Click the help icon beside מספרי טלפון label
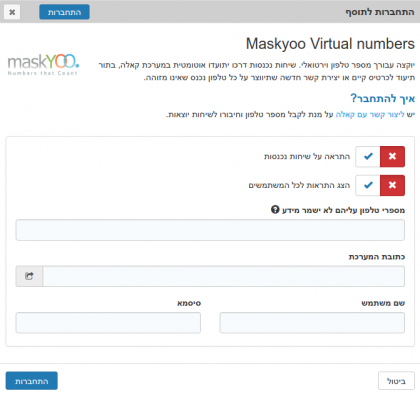420x396 pixels. coord(275,210)
